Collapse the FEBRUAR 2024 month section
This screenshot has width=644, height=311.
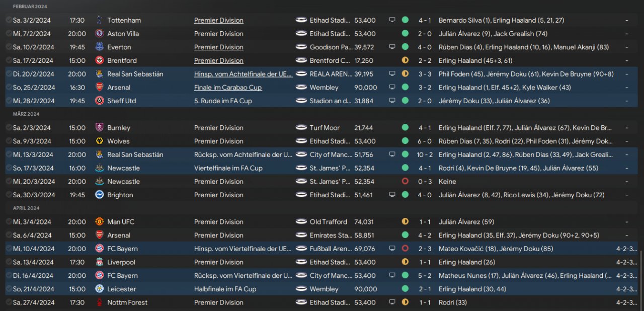[x=30, y=7]
